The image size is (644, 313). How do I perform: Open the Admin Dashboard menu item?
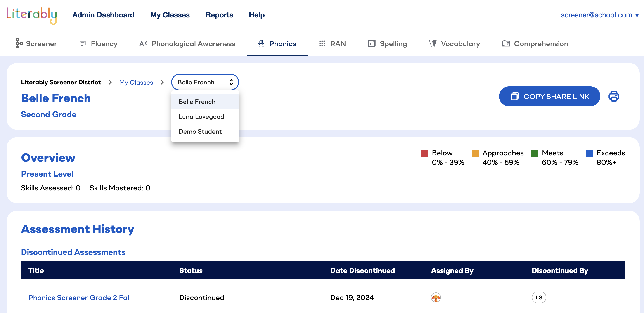click(x=103, y=15)
